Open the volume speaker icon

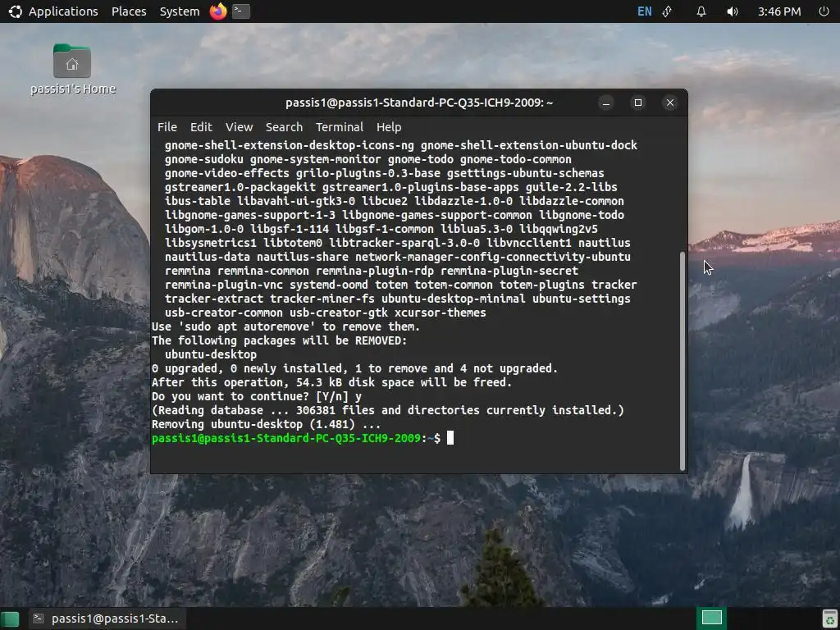point(733,11)
